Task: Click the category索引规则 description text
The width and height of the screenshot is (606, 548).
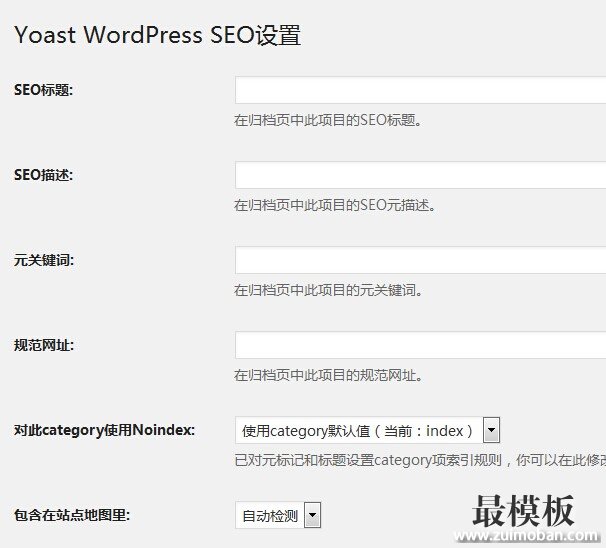Action: (418, 461)
